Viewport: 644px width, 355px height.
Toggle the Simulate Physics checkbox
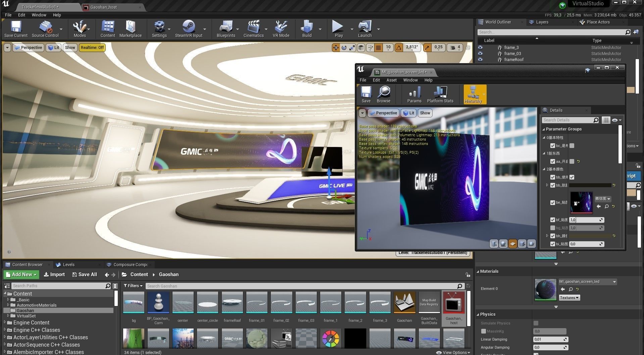point(536,323)
